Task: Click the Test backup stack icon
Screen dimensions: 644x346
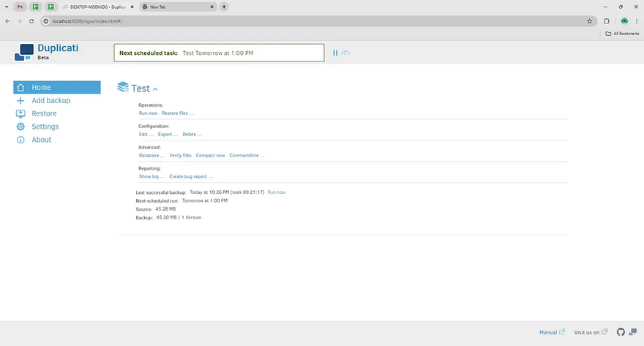Action: (123, 88)
